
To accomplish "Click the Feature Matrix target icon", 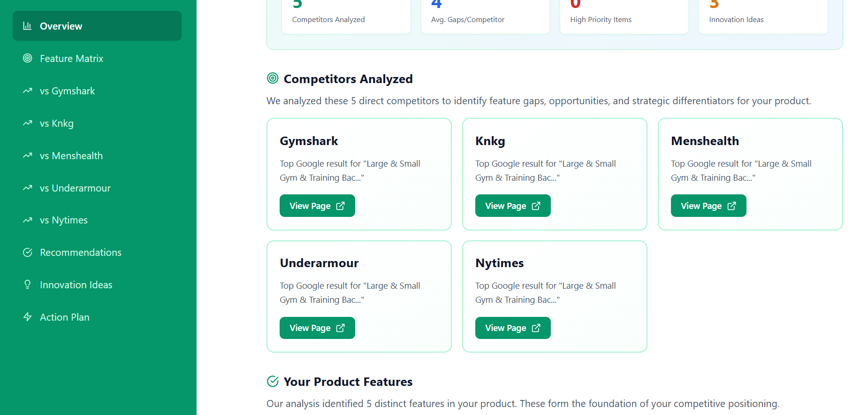I will 28,58.
